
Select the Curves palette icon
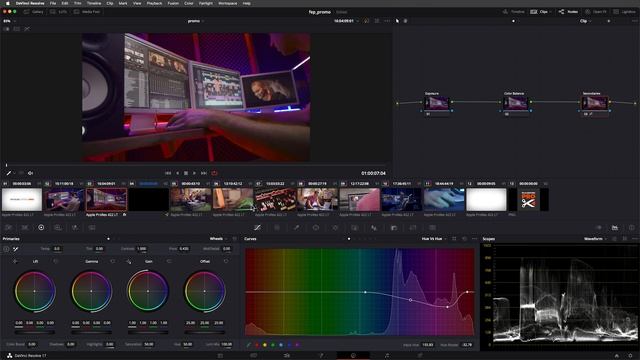click(258, 227)
